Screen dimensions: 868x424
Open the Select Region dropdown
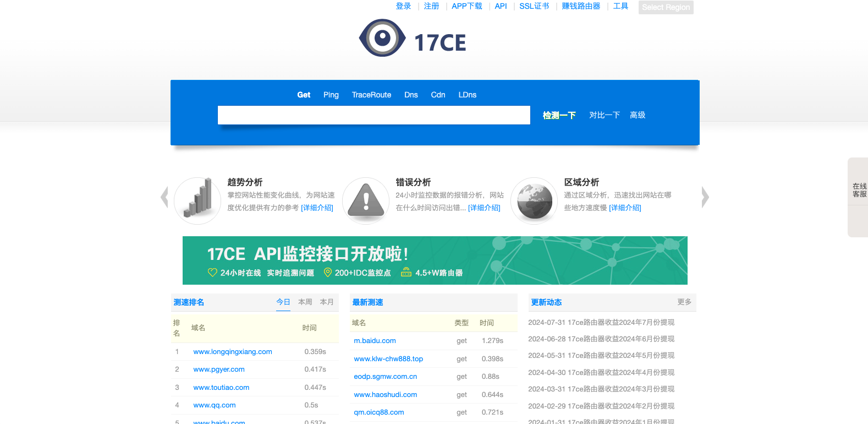point(666,7)
